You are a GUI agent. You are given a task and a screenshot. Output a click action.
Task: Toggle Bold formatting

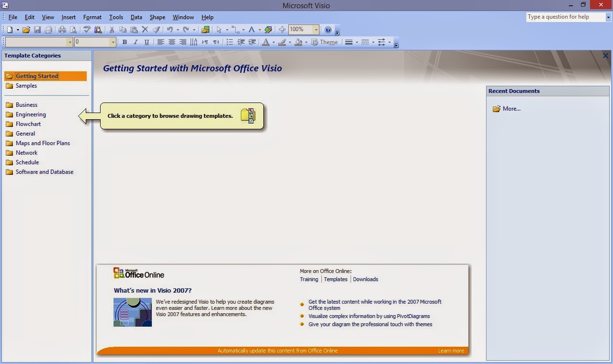pyautogui.click(x=125, y=42)
